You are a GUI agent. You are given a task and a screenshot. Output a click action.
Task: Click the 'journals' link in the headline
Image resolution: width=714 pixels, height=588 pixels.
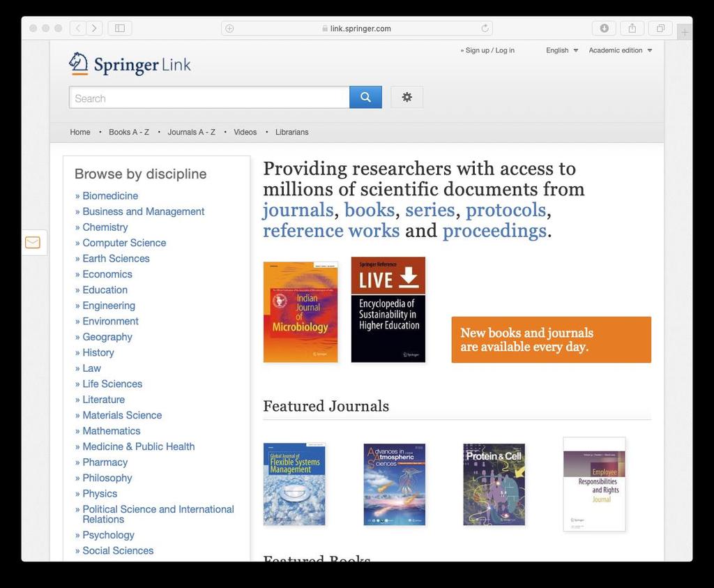[298, 211]
